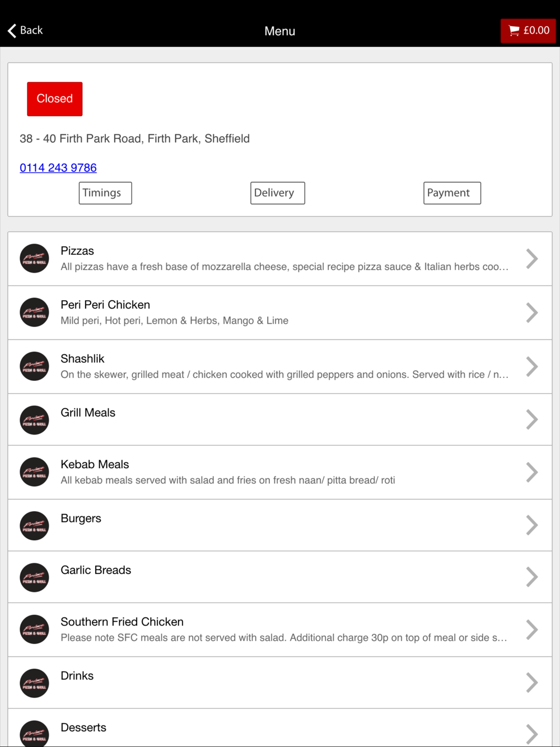Tap the Grill Meals logo icon
This screenshot has height=747, width=560.
point(34,420)
